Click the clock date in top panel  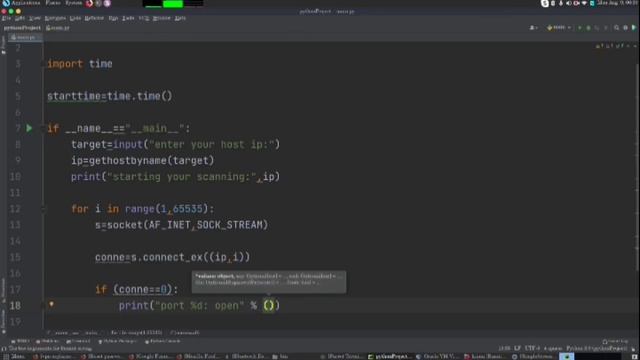618,3
